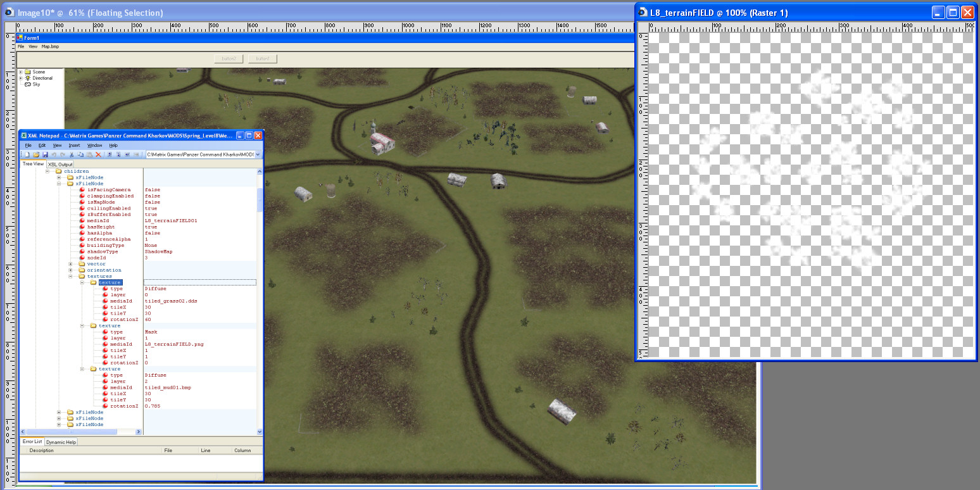Open the Edit menu in XML Notepad
Screen dimensions: 980x490
pyautogui.click(x=42, y=146)
